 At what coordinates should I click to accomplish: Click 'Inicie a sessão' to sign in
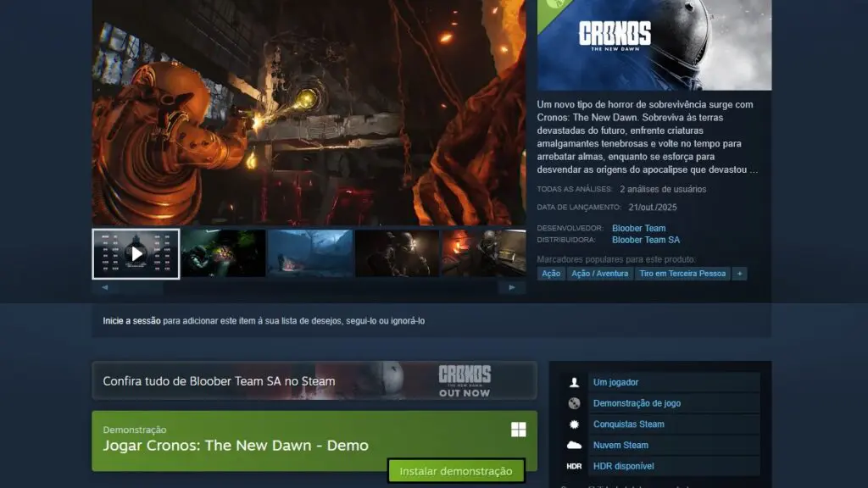pyautogui.click(x=131, y=321)
